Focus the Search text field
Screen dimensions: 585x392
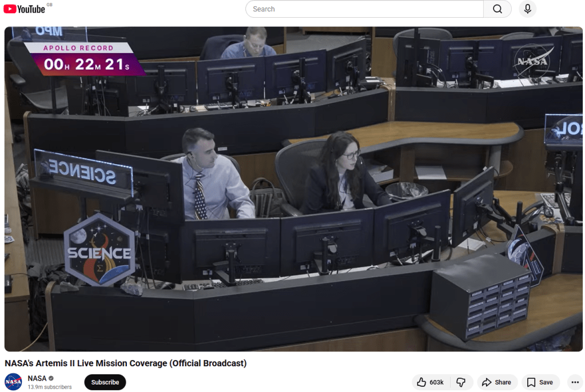[364, 9]
